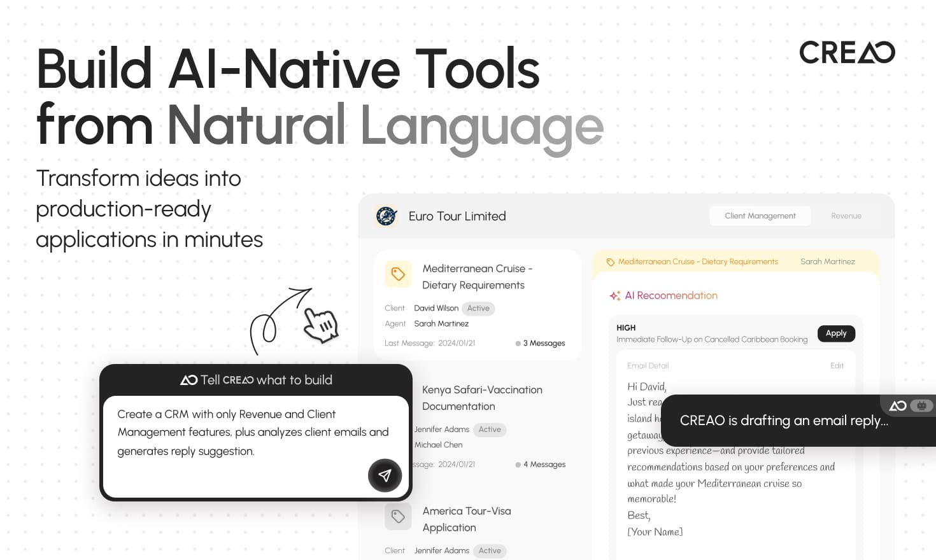Click Edit in the Email Detail section
Screen dimensions: 936x560
pyautogui.click(x=837, y=366)
